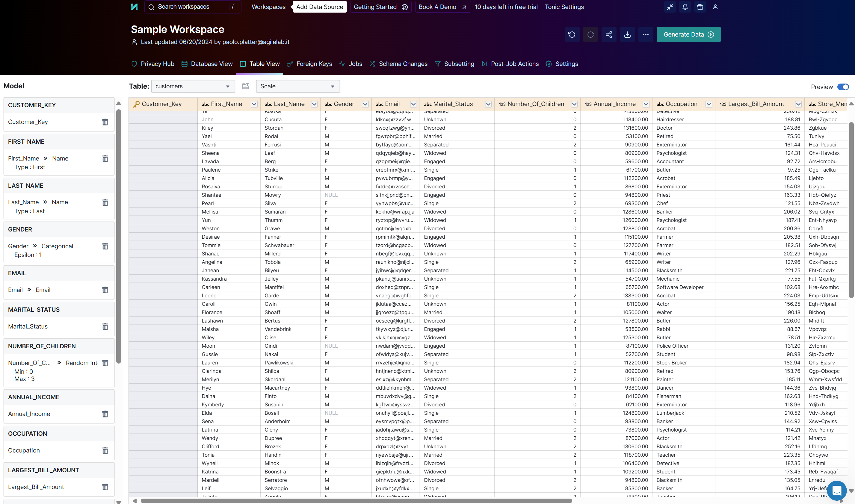Open Last_Name column dropdown arrow
Viewport: 855px width, 504px height.
[x=314, y=104]
